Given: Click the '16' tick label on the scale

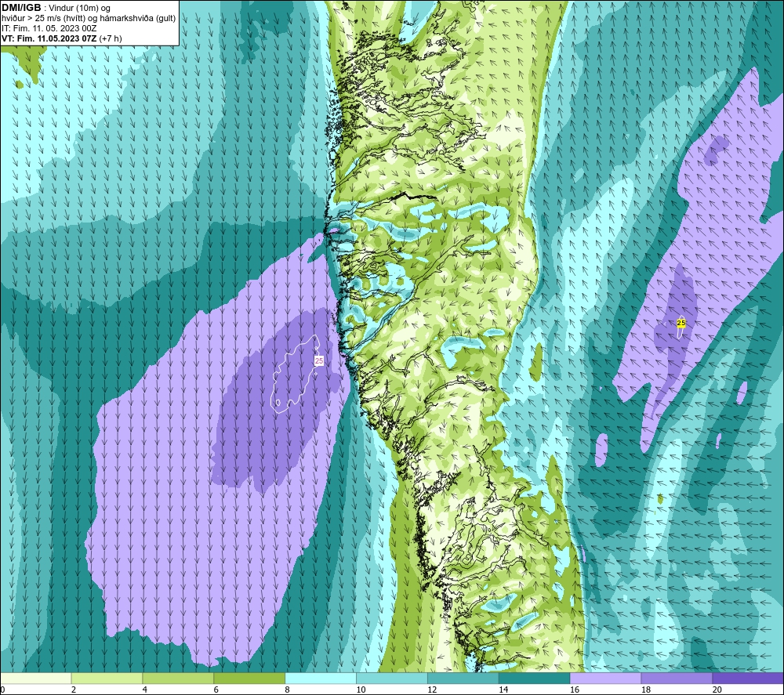Looking at the screenshot, I should coord(575,690).
